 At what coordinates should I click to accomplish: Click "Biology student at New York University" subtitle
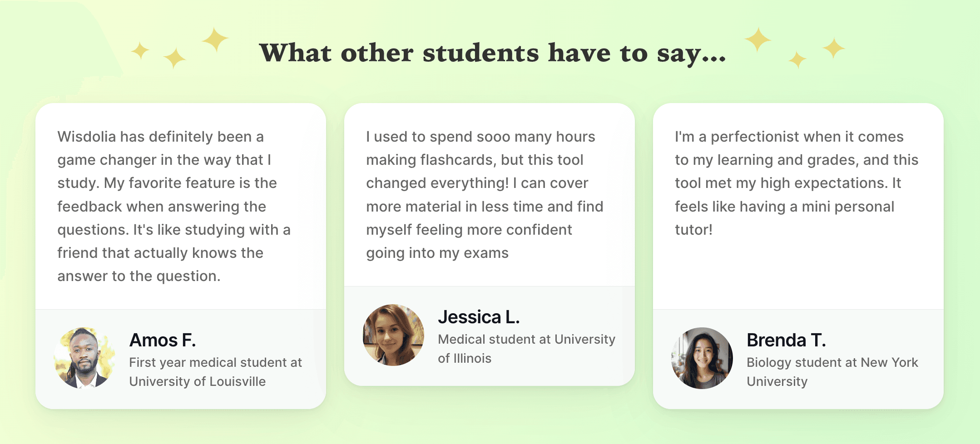pyautogui.click(x=832, y=372)
